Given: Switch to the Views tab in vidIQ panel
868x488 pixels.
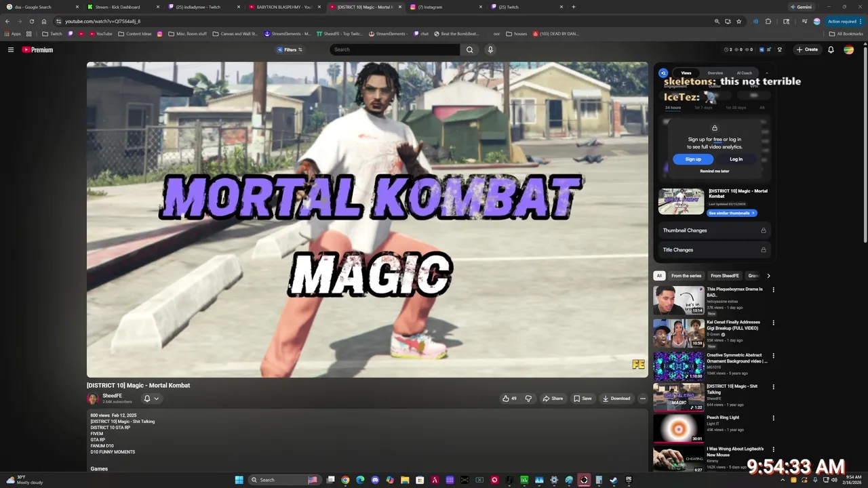Looking at the screenshot, I should [686, 73].
